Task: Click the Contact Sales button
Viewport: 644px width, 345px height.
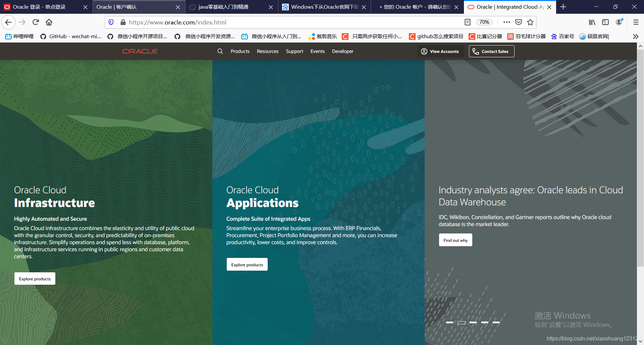Action: [491, 51]
